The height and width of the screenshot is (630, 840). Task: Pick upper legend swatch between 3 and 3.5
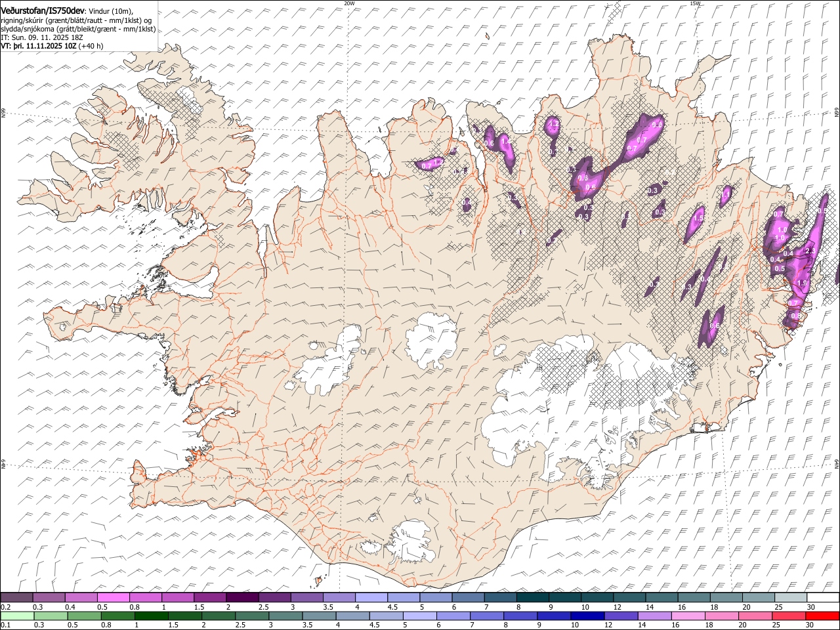pos(306,598)
